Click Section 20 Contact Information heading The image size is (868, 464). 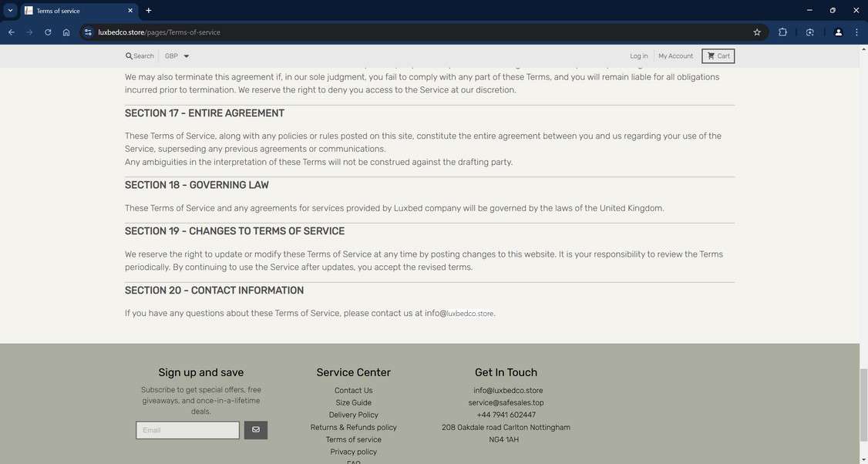214,290
